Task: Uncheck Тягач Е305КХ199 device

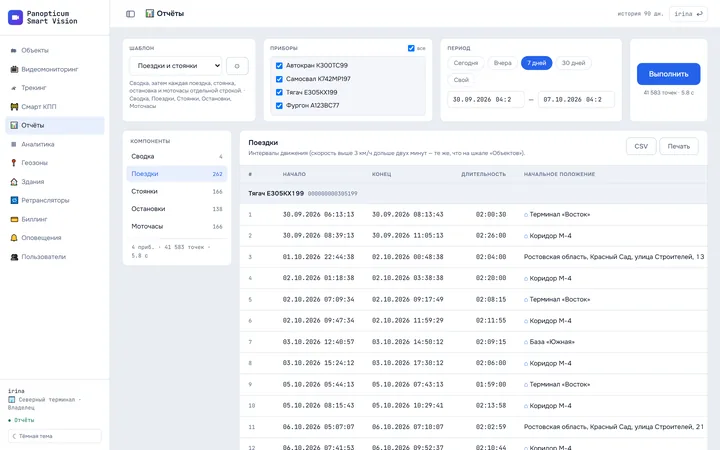Action: (x=279, y=92)
